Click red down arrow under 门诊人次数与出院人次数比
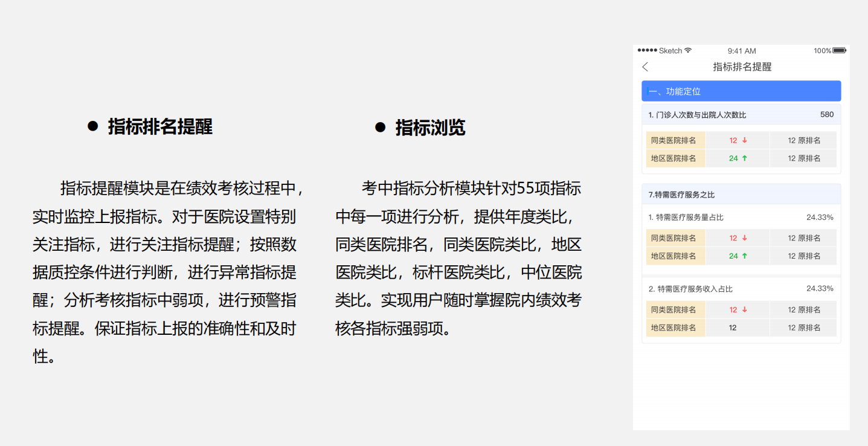The image size is (868, 446). click(x=745, y=140)
